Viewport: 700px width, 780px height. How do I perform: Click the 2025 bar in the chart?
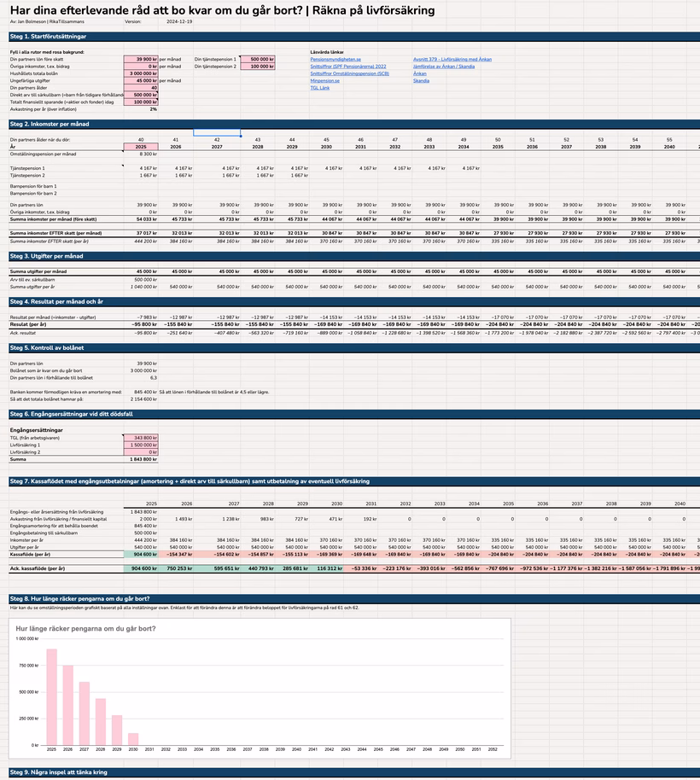51,696
